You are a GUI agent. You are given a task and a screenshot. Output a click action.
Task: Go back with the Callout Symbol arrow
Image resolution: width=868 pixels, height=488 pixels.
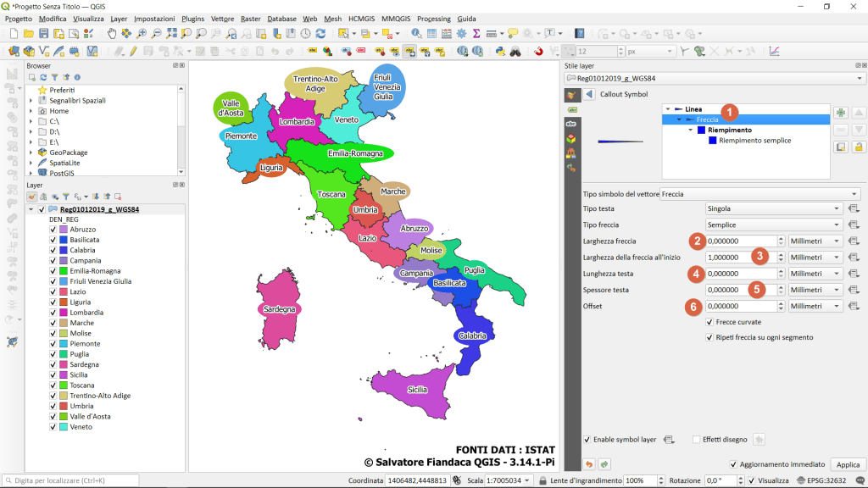click(588, 94)
